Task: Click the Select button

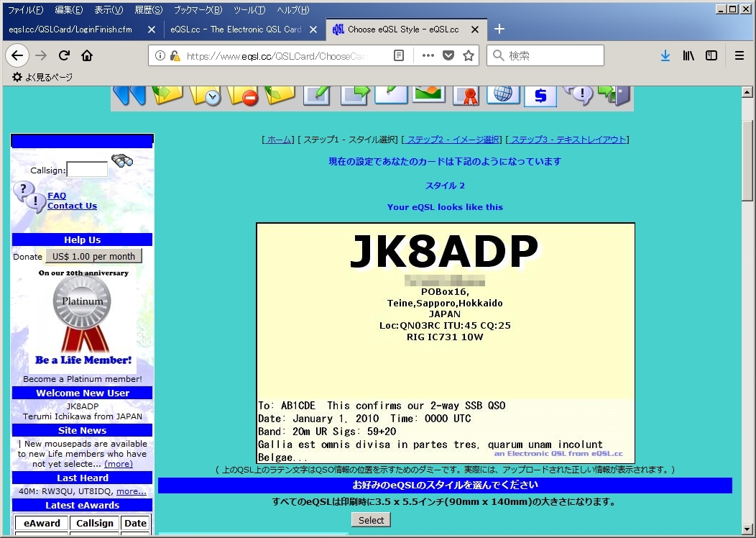Action: 371,520
